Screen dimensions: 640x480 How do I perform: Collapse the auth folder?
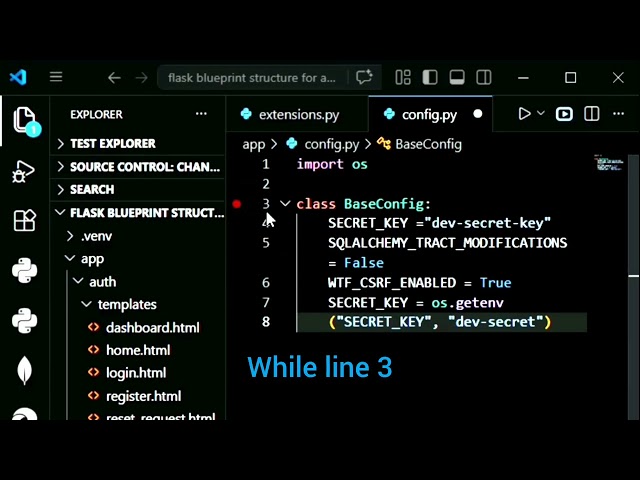point(139,282)
